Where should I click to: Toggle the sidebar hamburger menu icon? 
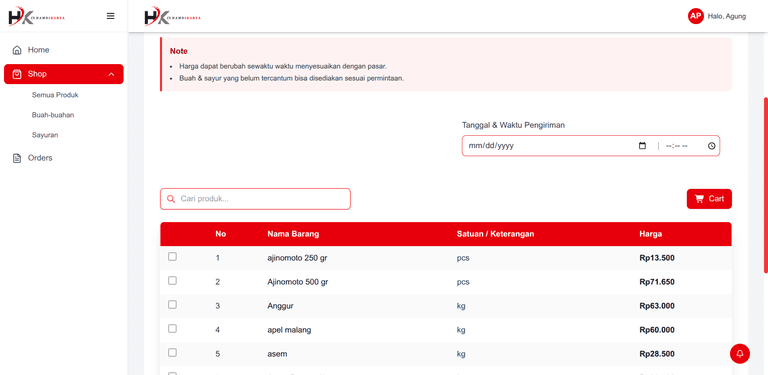[x=111, y=16]
